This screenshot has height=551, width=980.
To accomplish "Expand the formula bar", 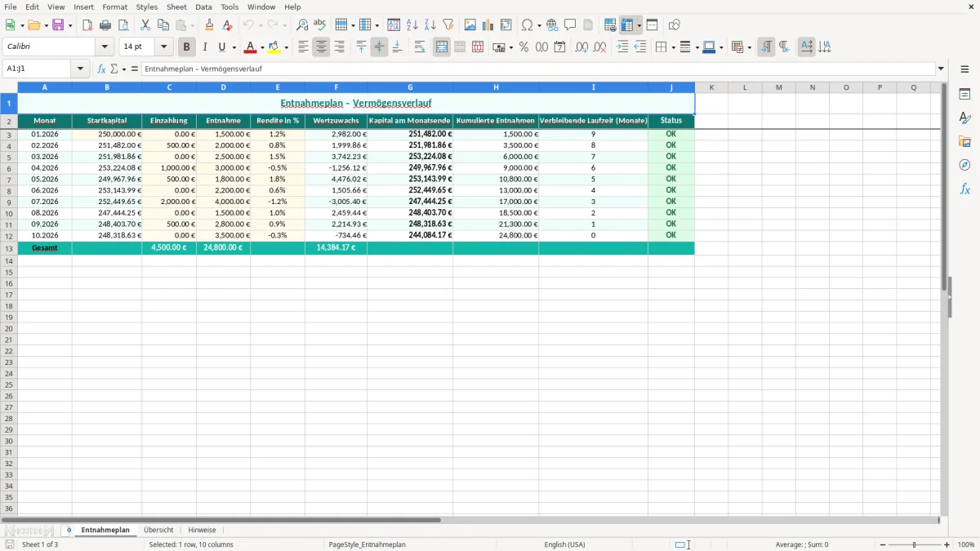I will pos(941,69).
